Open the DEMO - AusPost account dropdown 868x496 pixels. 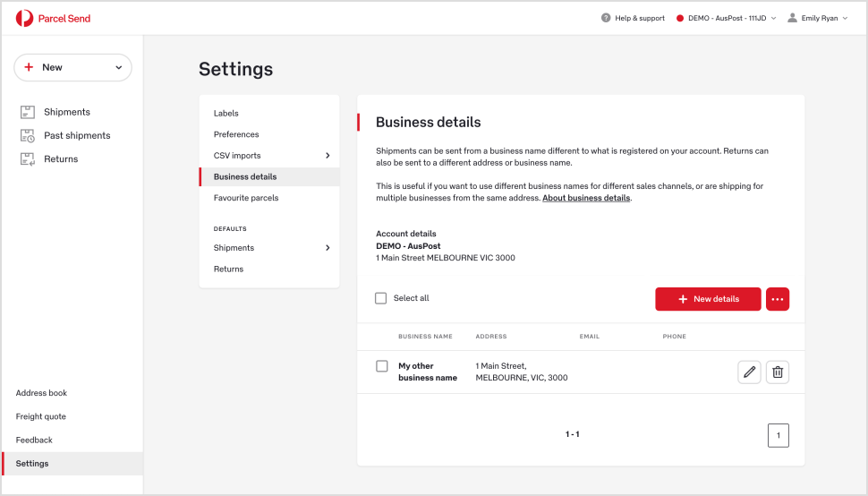(727, 18)
